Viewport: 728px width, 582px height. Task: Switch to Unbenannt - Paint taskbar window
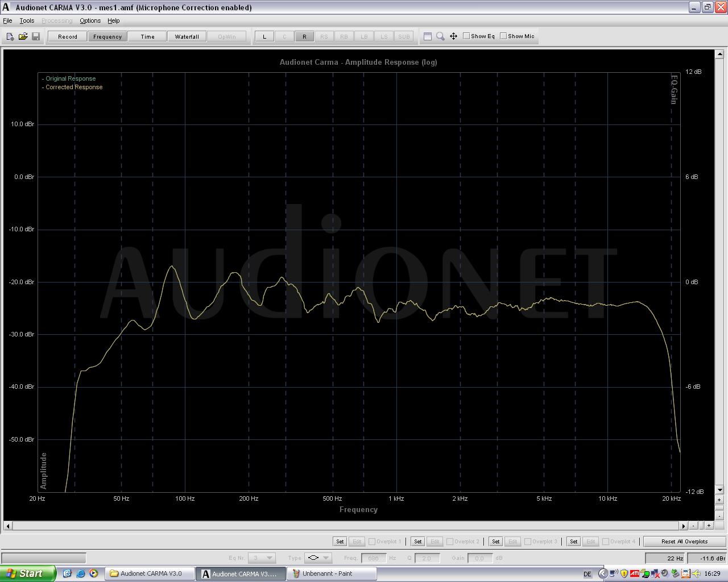pyautogui.click(x=331, y=573)
